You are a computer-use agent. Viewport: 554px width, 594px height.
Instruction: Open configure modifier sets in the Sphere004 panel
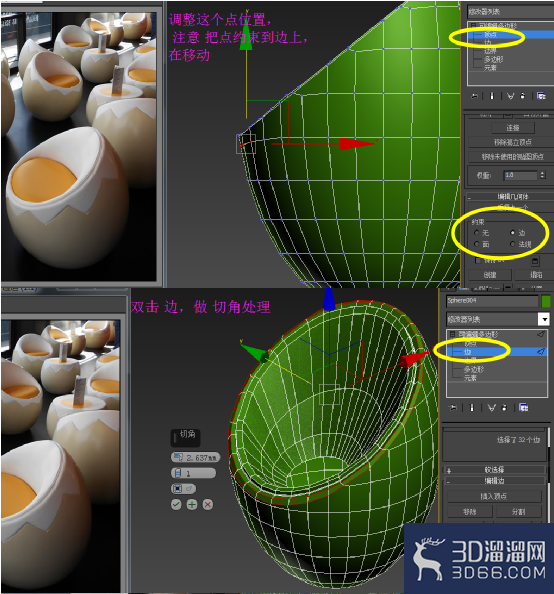(x=523, y=408)
